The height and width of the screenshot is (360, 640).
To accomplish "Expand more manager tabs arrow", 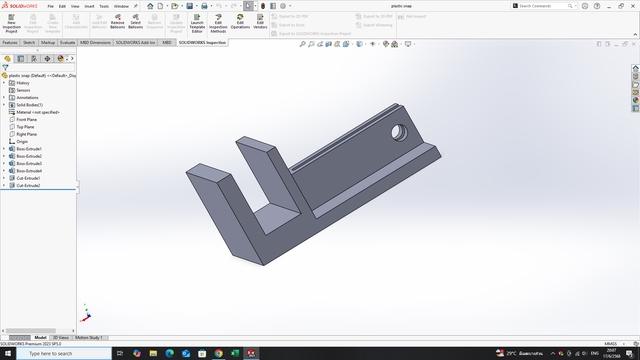I will [72, 59].
